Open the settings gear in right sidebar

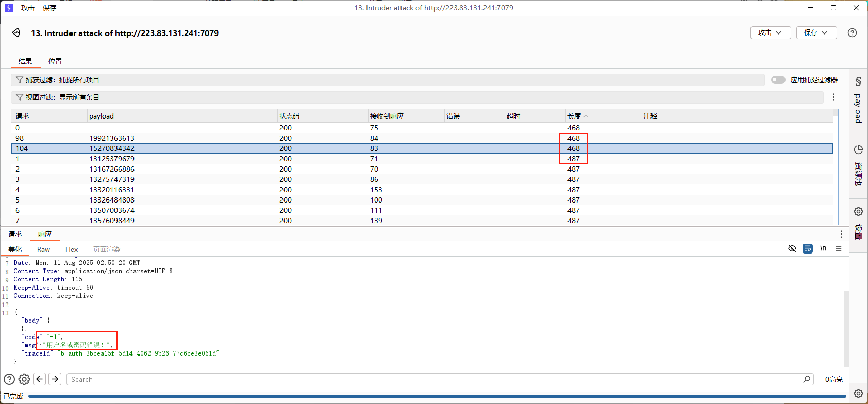pyautogui.click(x=858, y=211)
